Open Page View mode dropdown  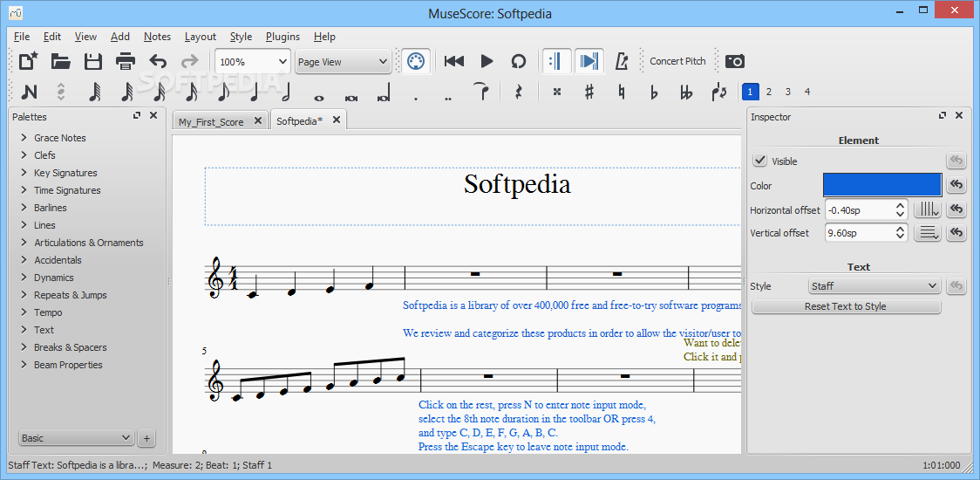[x=343, y=61]
